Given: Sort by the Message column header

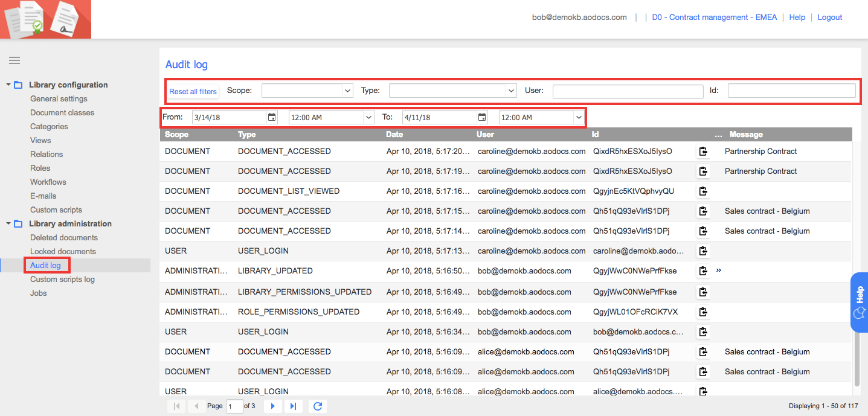Looking at the screenshot, I should (746, 135).
